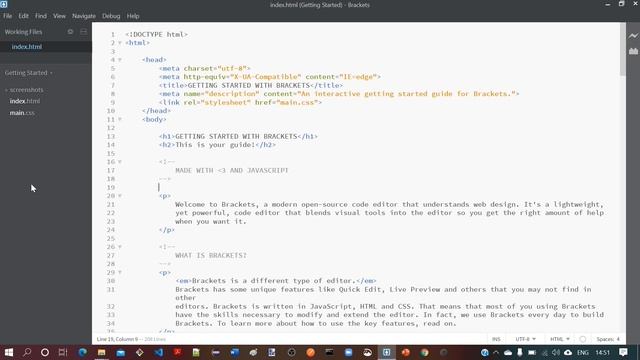This screenshot has width=640, height=360.
Task: Collapse the comment fold on line 16
Action: [x=120, y=162]
